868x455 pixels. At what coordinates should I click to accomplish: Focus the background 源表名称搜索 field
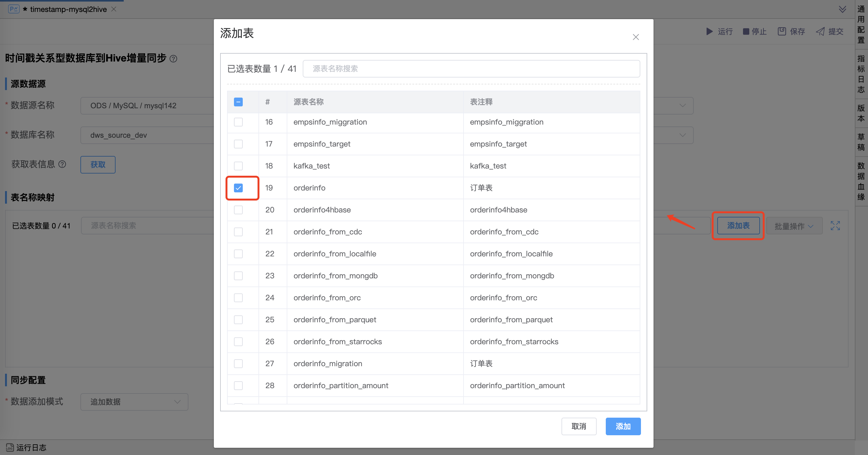click(x=147, y=226)
